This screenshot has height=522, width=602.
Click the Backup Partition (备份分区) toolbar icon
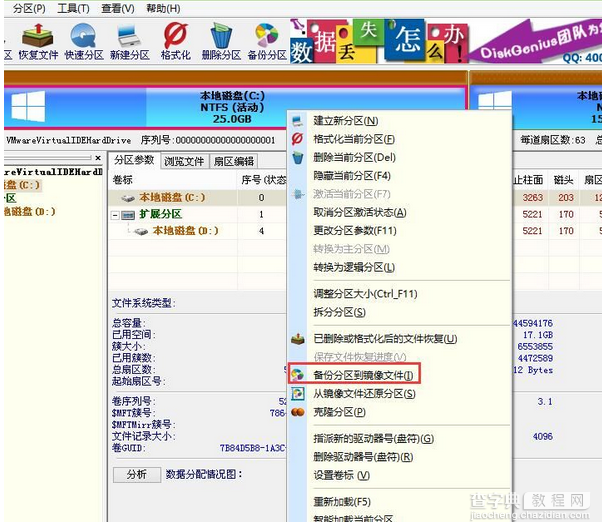[267, 41]
